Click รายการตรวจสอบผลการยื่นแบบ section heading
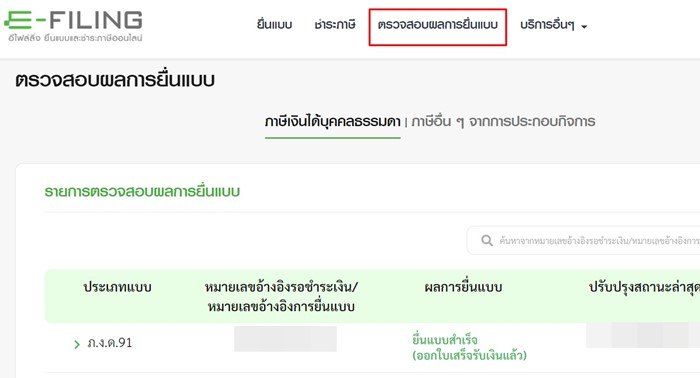The image size is (700, 378). [x=142, y=191]
